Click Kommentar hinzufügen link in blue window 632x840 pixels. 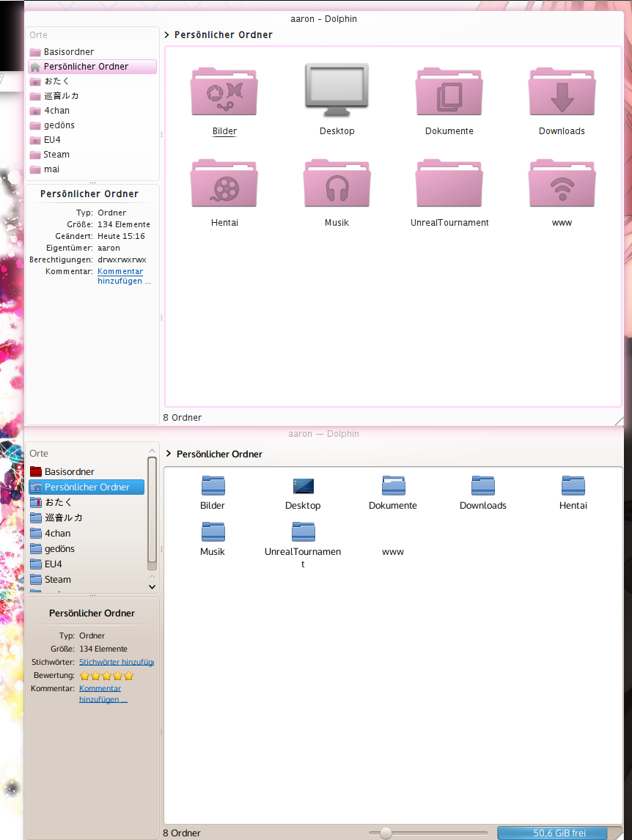pos(103,693)
